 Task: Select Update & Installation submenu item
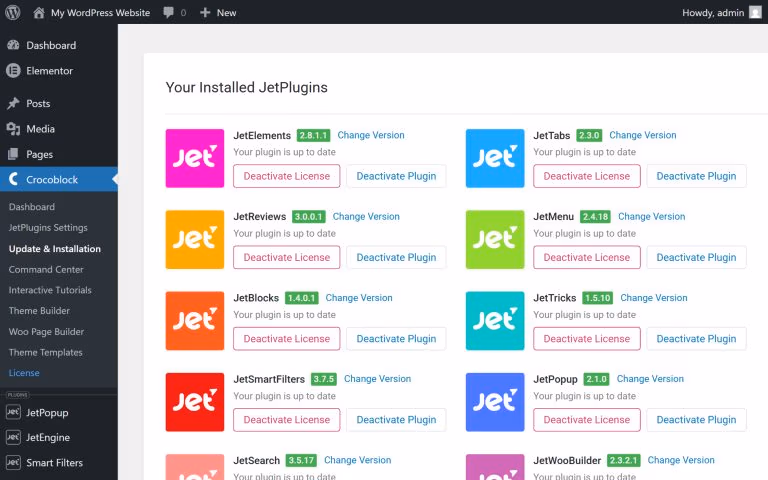click(x=54, y=249)
